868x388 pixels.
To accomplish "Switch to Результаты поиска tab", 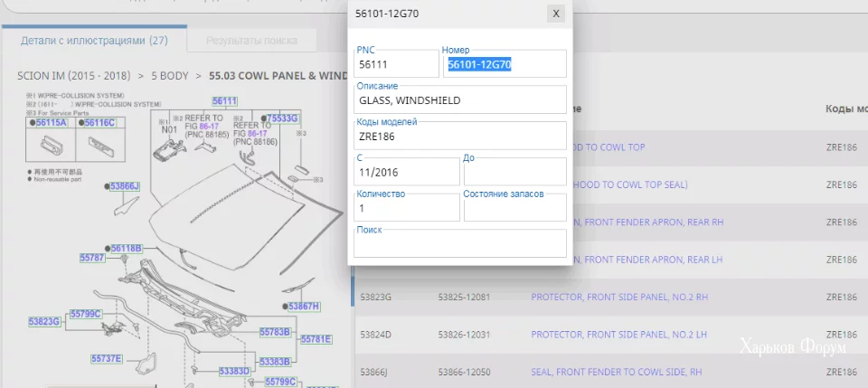I will click(252, 41).
